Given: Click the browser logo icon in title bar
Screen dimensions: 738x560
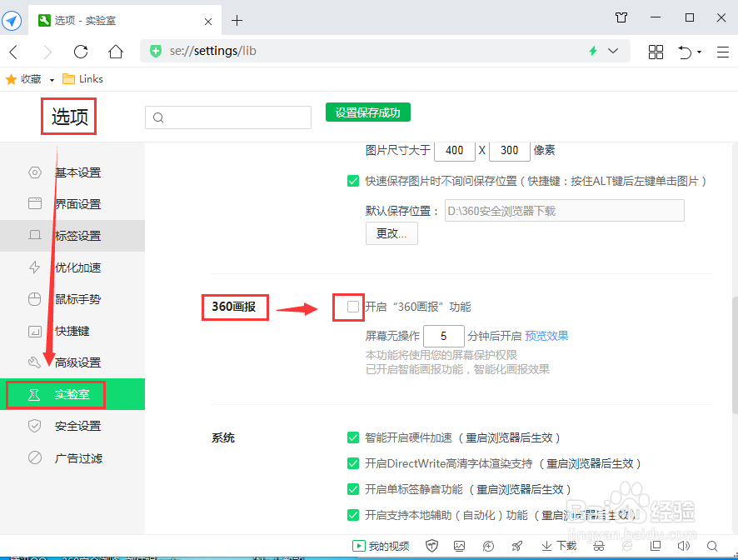Looking at the screenshot, I should click(x=12, y=21).
